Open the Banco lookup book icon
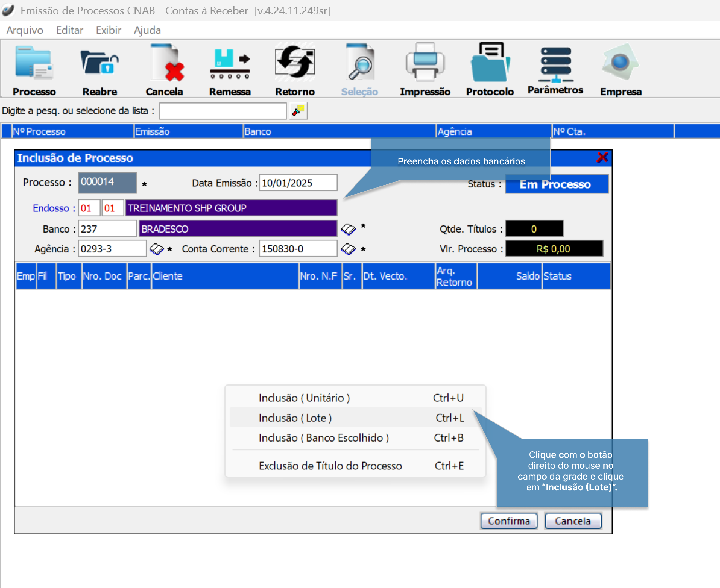Viewport: 720px width, 588px height. coord(348,229)
